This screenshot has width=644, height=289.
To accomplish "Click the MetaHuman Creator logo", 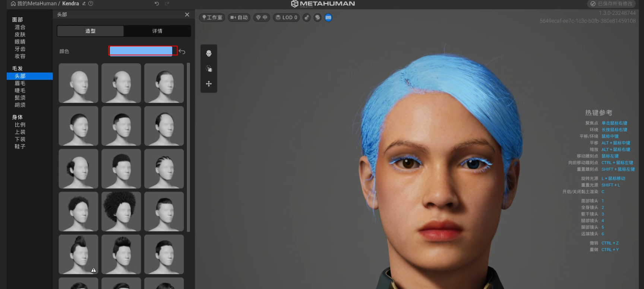I will [x=323, y=4].
